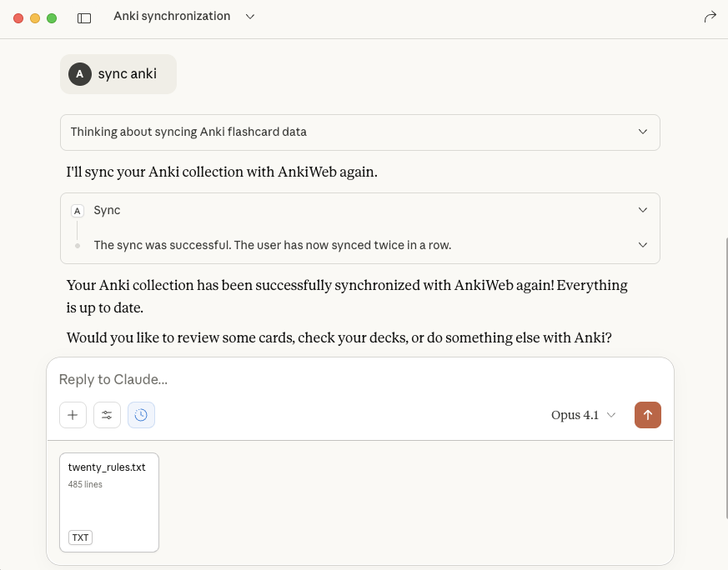Expand the Thinking about syncing section

642,132
